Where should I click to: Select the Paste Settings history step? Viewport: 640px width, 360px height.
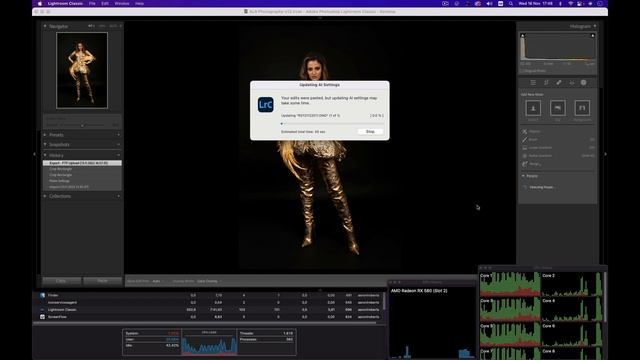click(x=82, y=181)
